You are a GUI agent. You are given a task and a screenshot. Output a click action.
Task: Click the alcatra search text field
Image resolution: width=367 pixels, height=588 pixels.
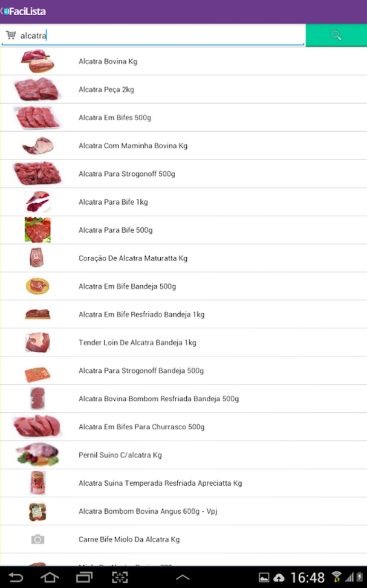pos(156,36)
